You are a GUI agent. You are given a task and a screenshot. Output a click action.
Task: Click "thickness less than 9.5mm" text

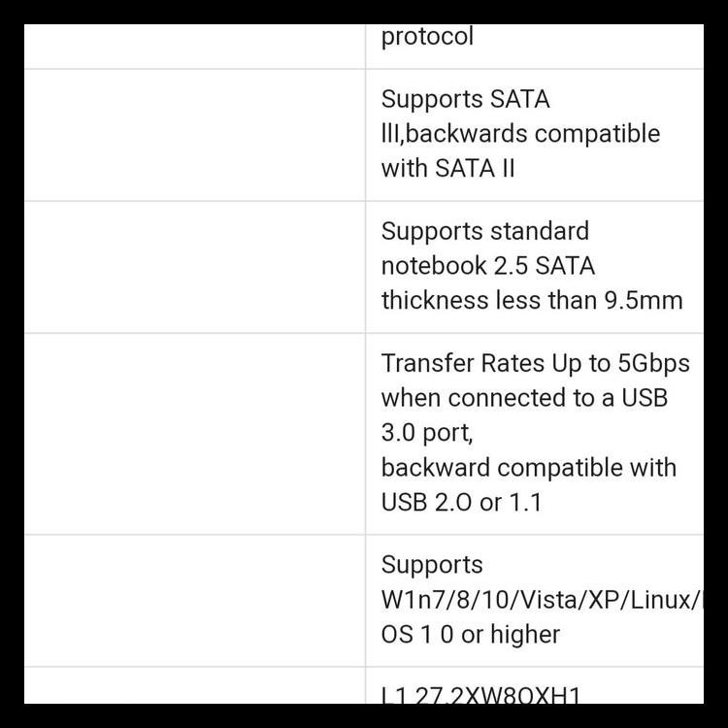click(x=531, y=300)
